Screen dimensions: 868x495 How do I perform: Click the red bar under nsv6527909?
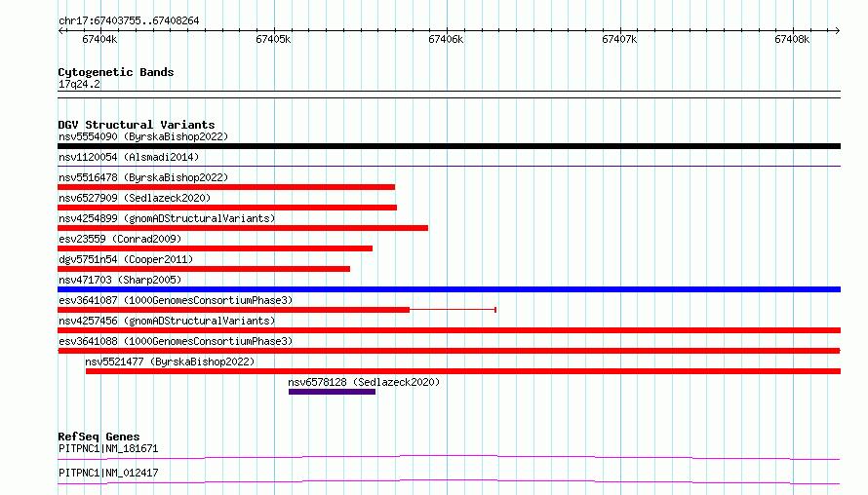(x=227, y=208)
